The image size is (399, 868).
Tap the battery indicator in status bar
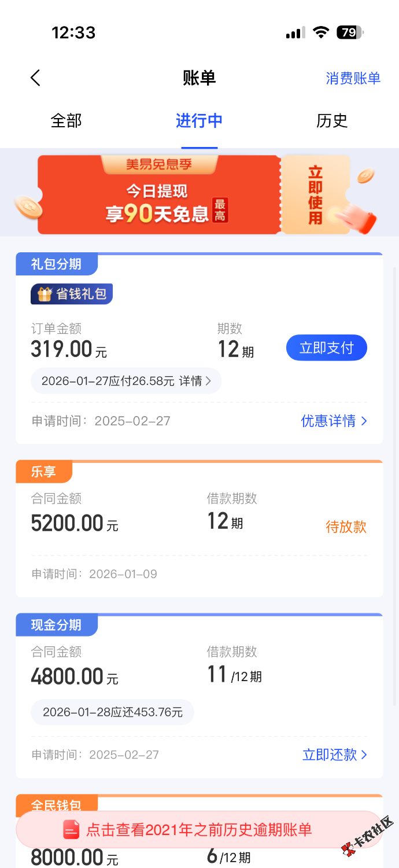tap(349, 32)
